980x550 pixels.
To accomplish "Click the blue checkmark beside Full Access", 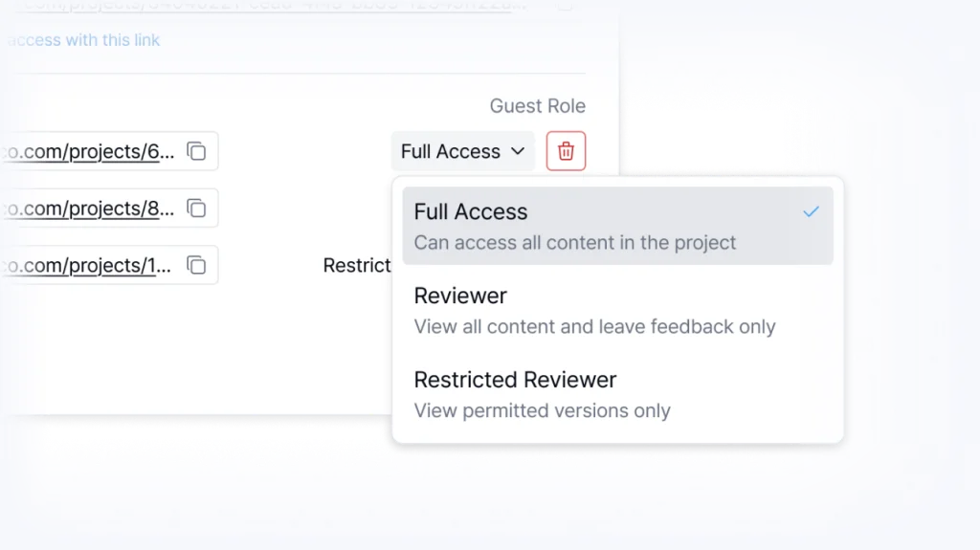I will [811, 211].
